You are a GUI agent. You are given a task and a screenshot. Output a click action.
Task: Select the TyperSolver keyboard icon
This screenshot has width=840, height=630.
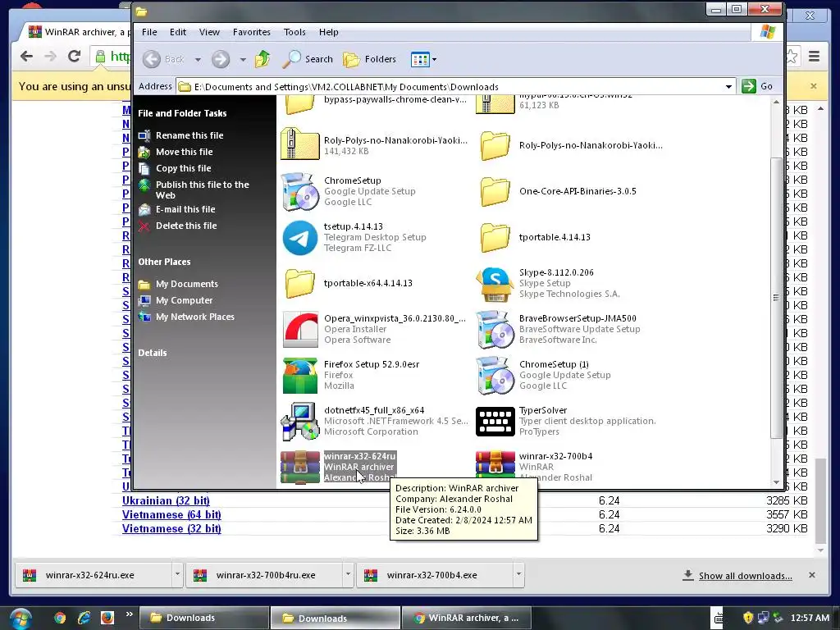tap(495, 422)
